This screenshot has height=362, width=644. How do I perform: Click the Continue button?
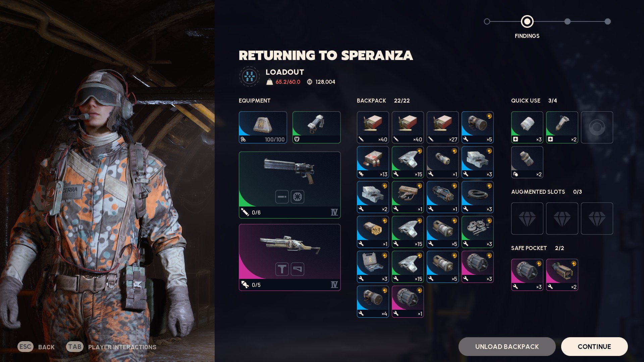[594, 347]
